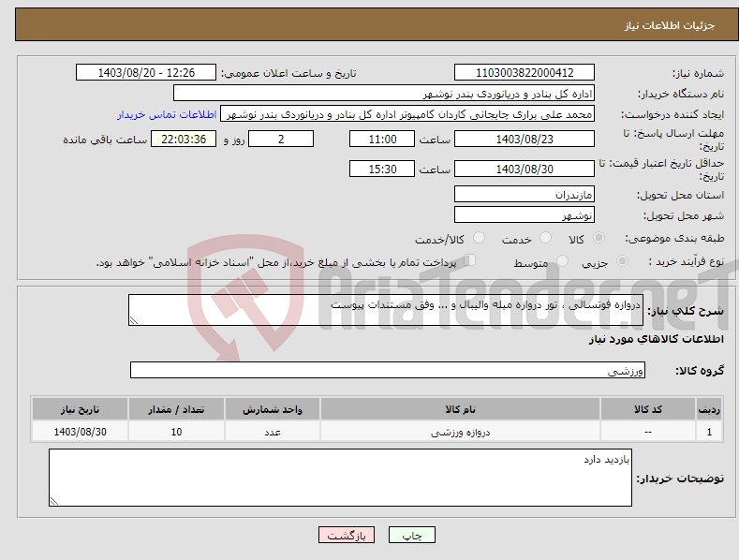Click the need date cell 1403/08/30
Screen dimensions: 739x560
click(x=81, y=432)
